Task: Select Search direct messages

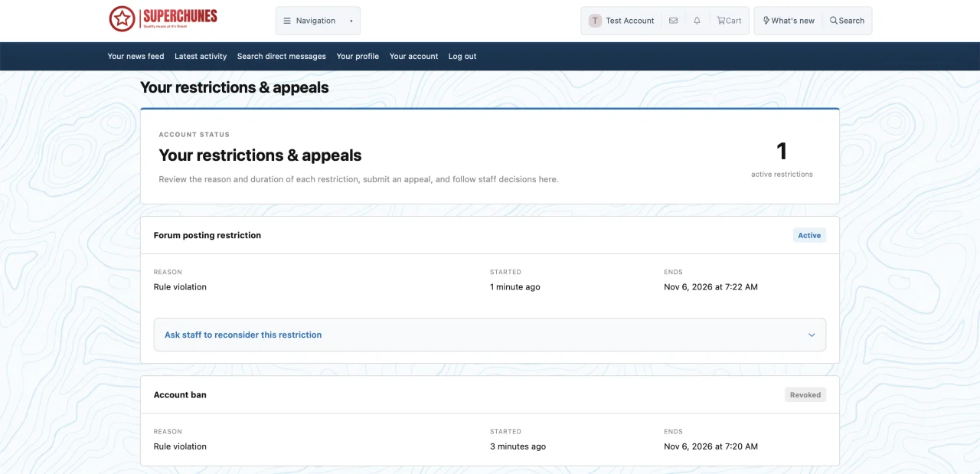Action: pos(282,56)
